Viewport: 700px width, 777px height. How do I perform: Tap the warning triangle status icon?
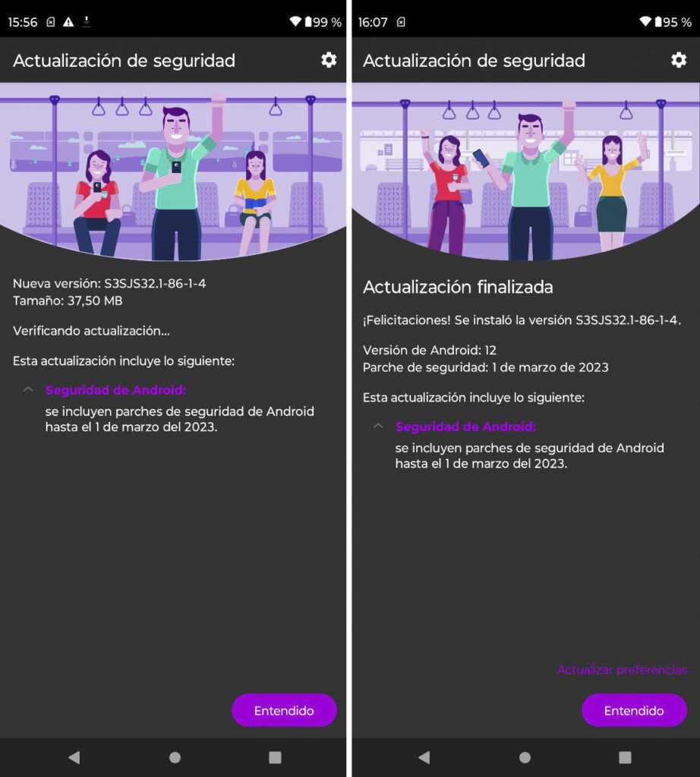[68, 22]
